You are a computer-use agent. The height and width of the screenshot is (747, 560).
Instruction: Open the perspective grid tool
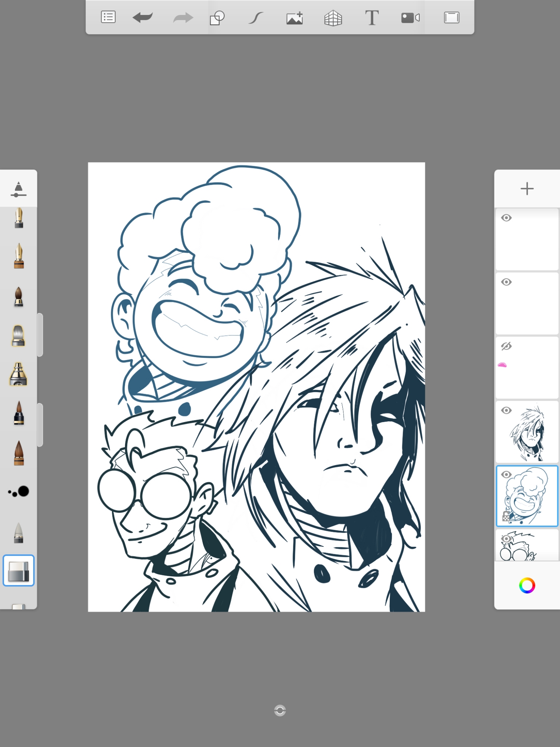[x=333, y=18]
